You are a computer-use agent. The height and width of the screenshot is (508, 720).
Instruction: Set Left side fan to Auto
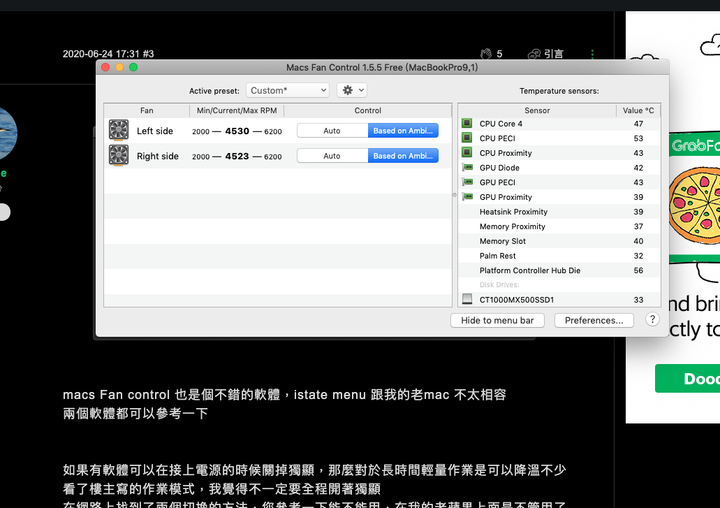[332, 130]
